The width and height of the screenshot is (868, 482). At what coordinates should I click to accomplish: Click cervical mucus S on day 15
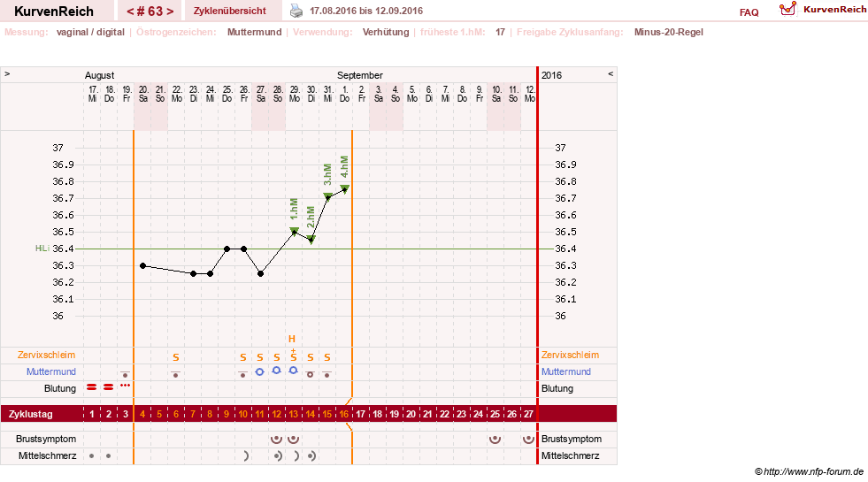click(x=327, y=357)
